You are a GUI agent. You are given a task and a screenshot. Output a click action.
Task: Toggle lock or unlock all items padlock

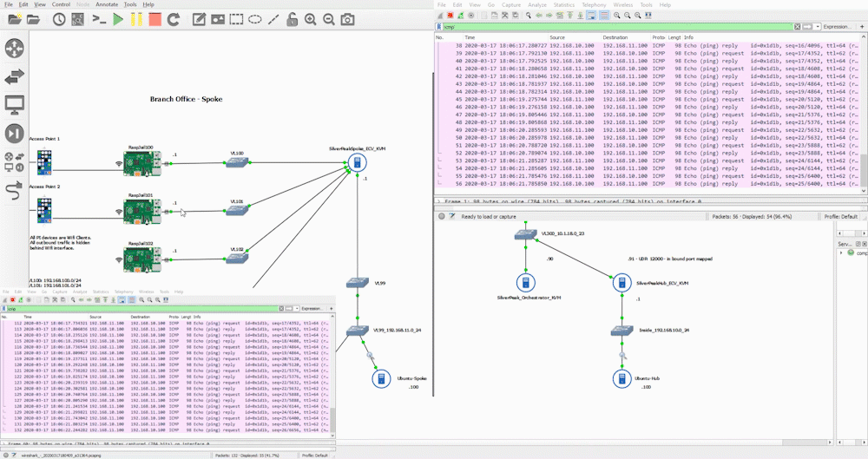(292, 20)
